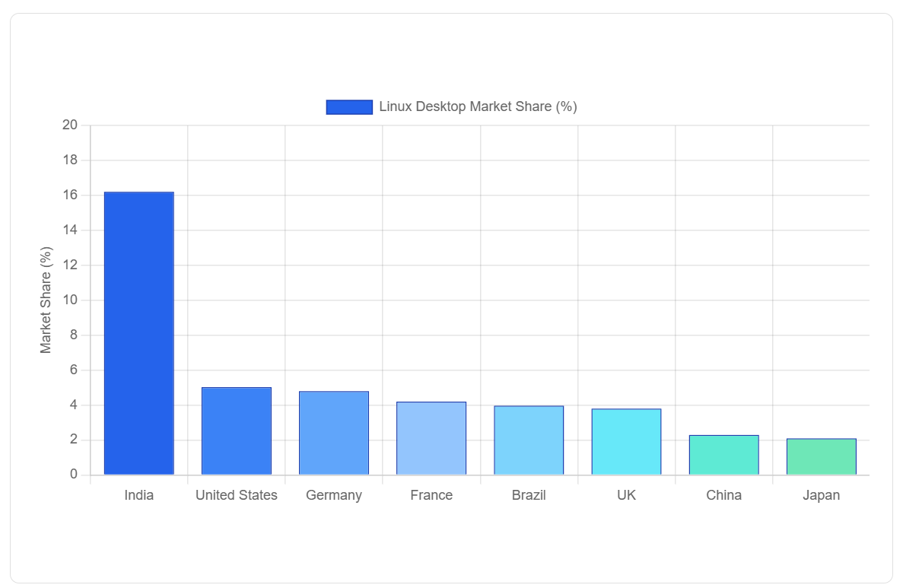Click the 'Germany' axis label

(x=334, y=496)
